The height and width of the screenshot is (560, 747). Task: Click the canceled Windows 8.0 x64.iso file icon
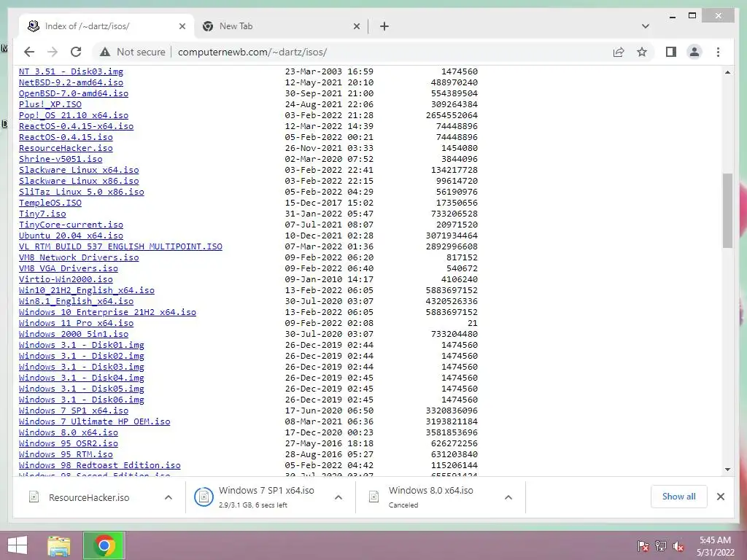pos(374,497)
